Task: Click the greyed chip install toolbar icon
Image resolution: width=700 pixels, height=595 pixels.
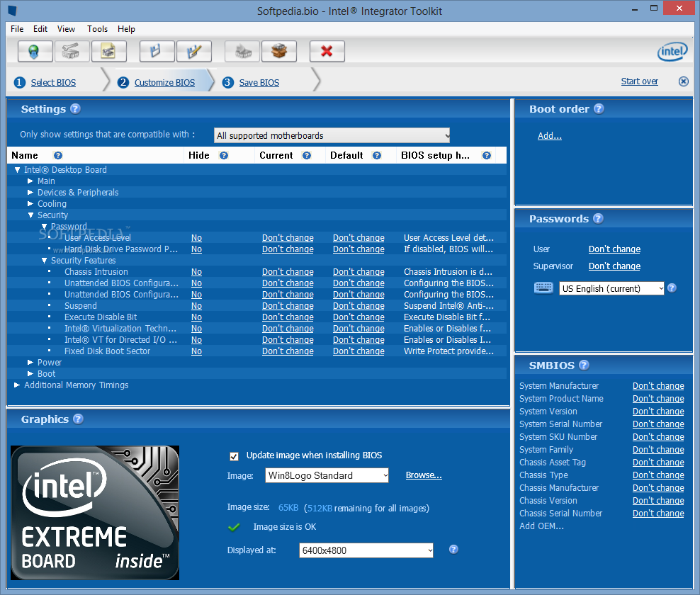Action: click(242, 51)
